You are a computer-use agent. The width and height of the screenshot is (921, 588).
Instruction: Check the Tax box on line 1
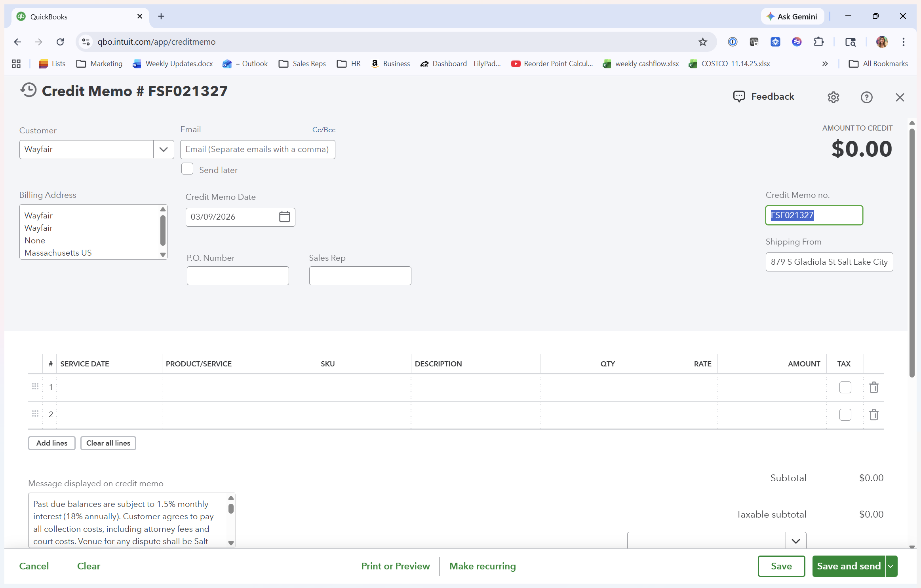845,387
